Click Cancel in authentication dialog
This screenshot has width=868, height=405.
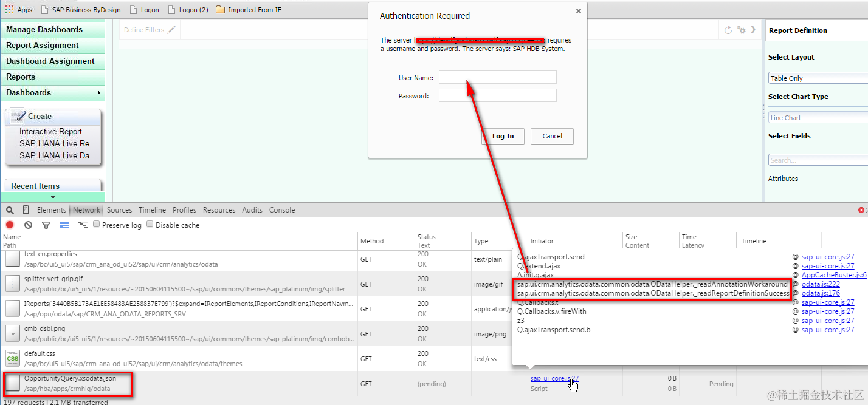tap(552, 136)
